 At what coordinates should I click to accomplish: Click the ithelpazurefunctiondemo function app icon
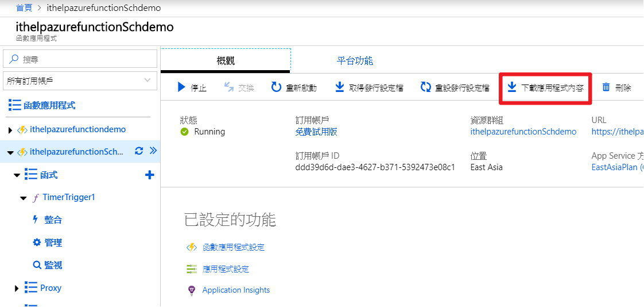coord(22,130)
